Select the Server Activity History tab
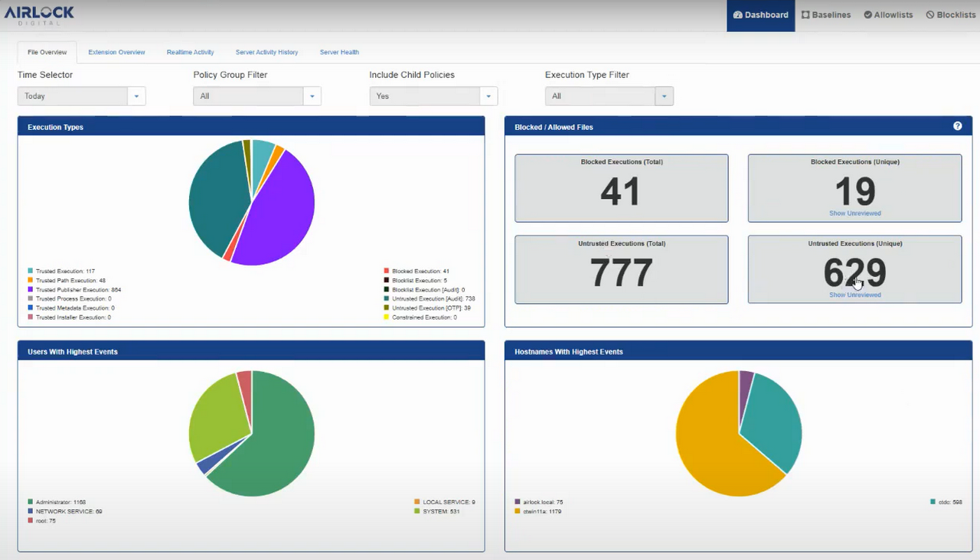Viewport: 980px width, 560px height. (x=266, y=52)
